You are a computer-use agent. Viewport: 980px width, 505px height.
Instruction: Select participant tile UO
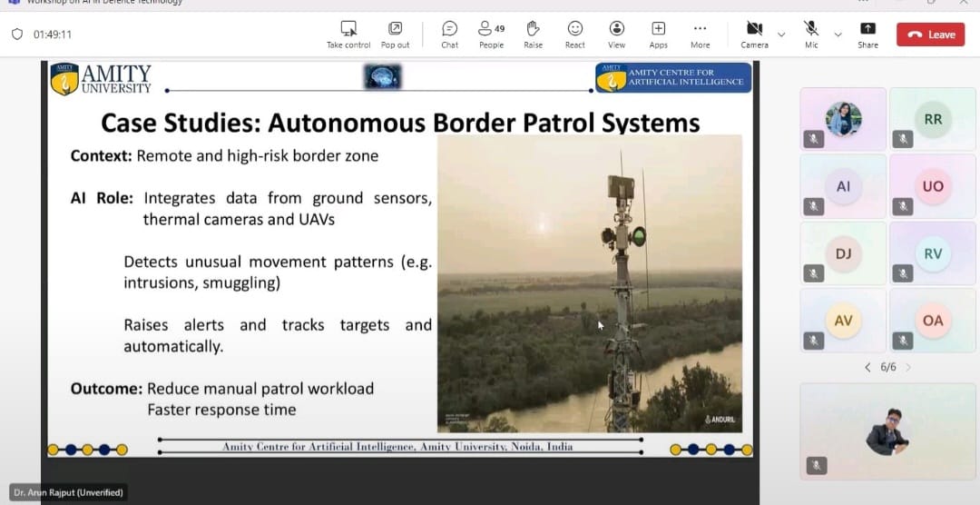tap(933, 186)
